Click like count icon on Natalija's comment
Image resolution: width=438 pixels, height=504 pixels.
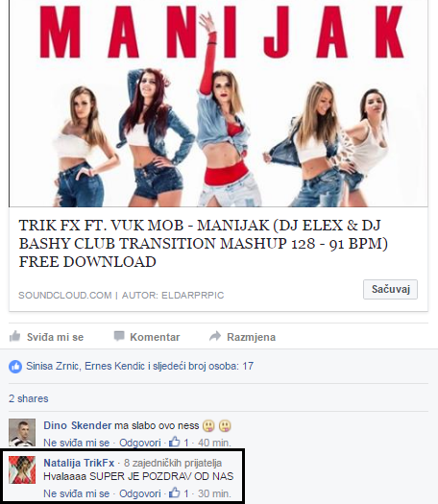click(x=175, y=493)
